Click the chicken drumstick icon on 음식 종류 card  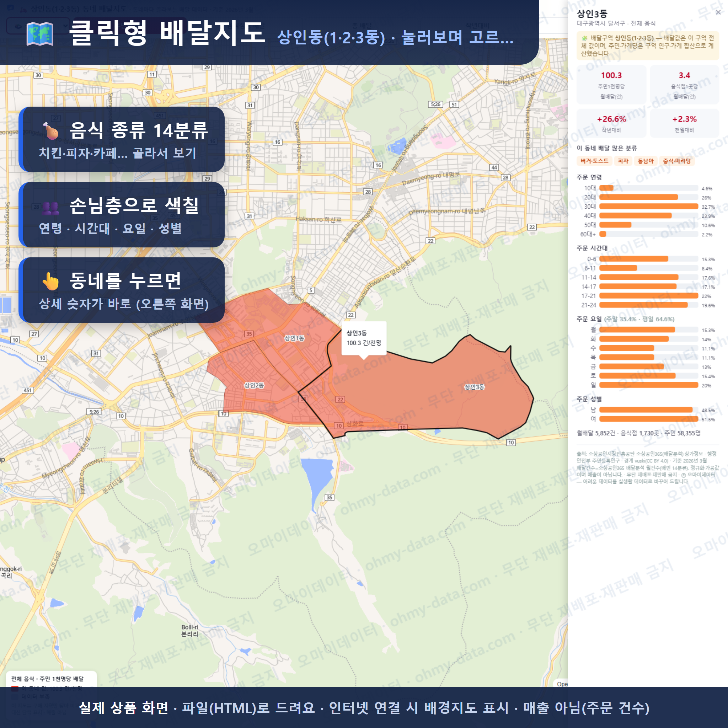tap(50, 130)
